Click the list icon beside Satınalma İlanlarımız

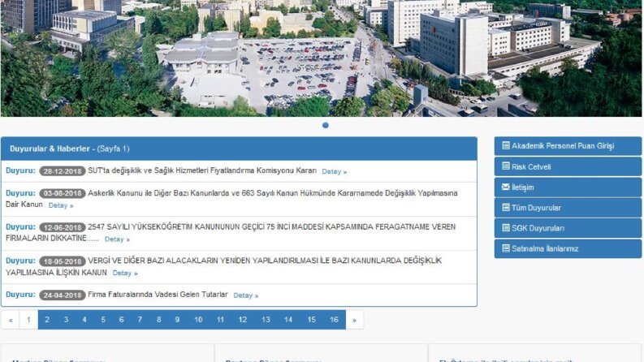[x=506, y=248]
